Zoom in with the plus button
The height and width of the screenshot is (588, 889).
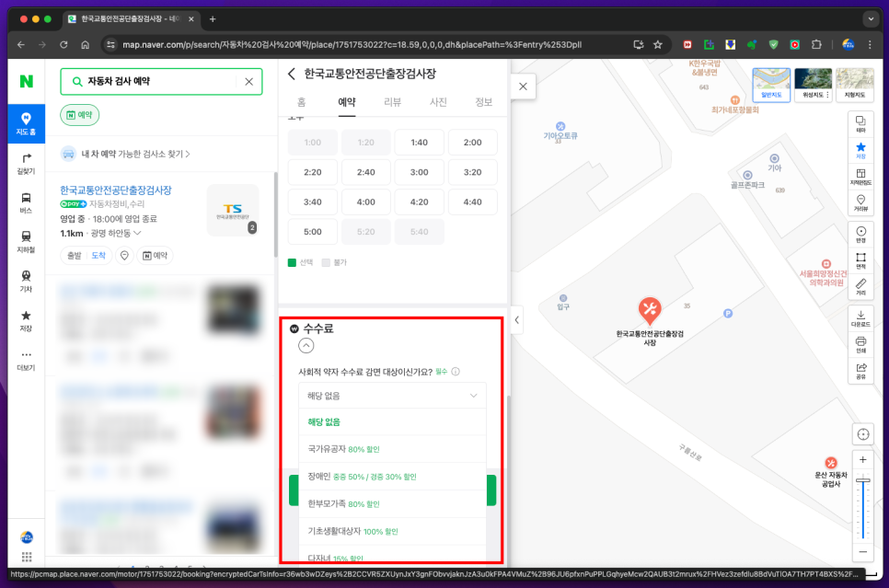(x=863, y=460)
